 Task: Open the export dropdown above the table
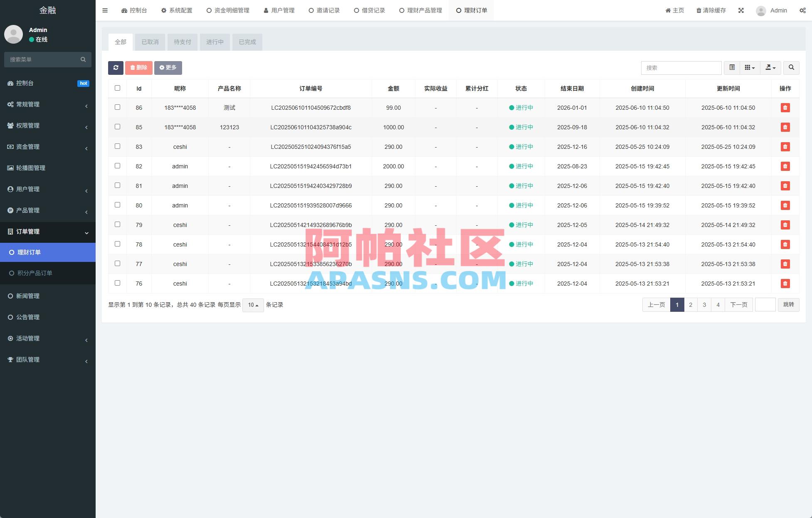[770, 68]
